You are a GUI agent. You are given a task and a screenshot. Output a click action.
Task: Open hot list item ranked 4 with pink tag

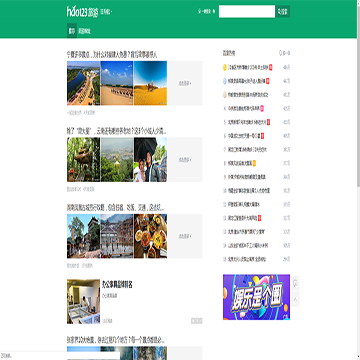point(244,108)
